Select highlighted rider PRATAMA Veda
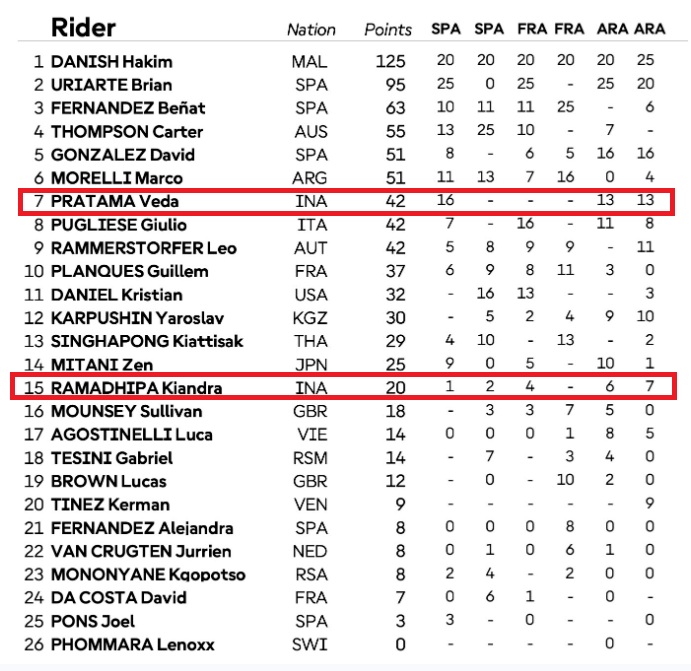The height and width of the screenshot is (671, 691). (115, 201)
